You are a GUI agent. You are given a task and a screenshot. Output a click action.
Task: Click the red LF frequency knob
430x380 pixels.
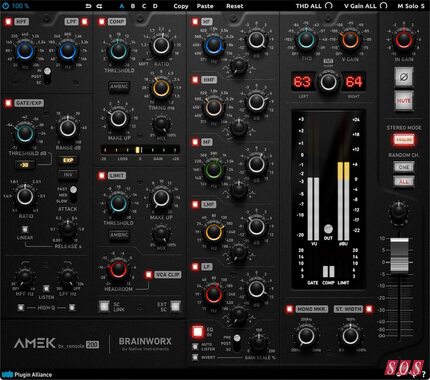click(213, 294)
